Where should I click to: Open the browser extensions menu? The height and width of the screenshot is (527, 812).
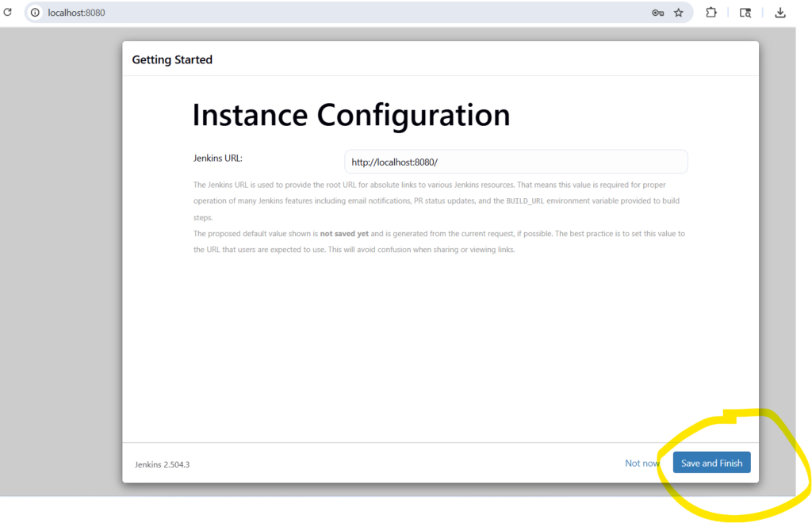point(710,12)
